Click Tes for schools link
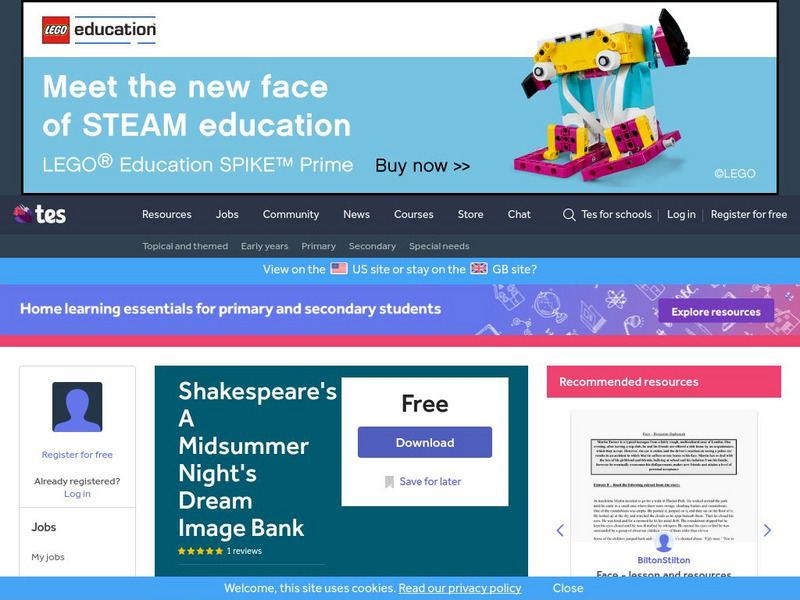 616,214
